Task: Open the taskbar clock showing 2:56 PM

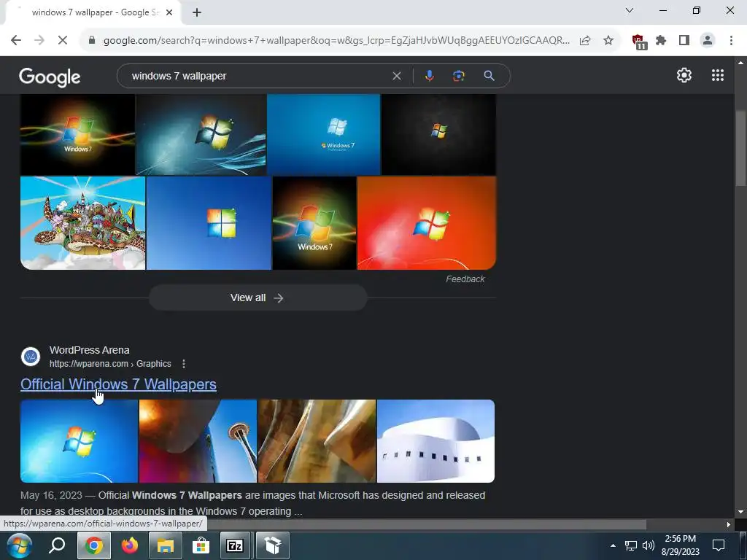Action: pos(681,545)
